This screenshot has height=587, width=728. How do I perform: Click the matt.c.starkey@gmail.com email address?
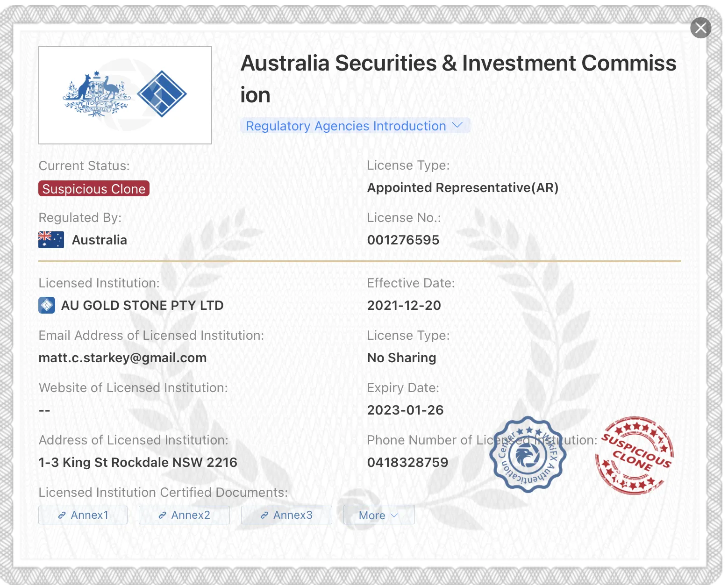pyautogui.click(x=122, y=358)
